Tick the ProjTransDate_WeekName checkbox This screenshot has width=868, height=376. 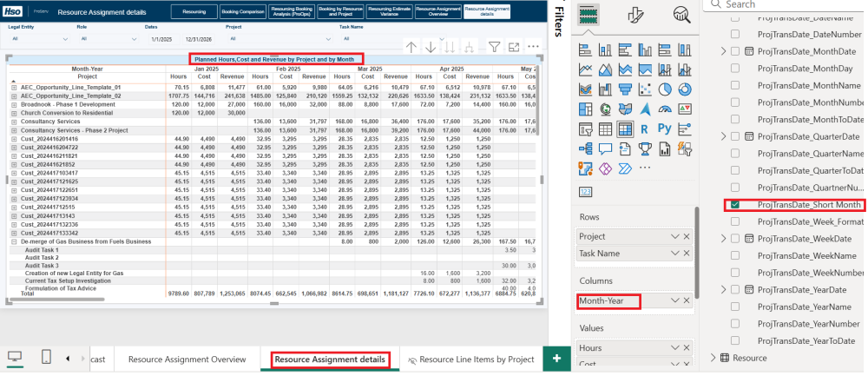point(735,255)
